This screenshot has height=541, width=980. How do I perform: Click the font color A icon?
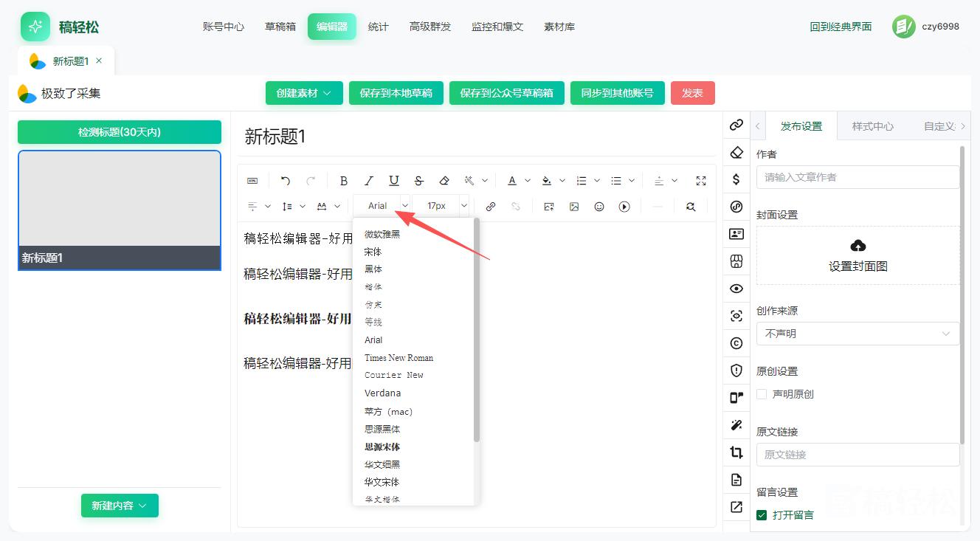[x=512, y=181]
